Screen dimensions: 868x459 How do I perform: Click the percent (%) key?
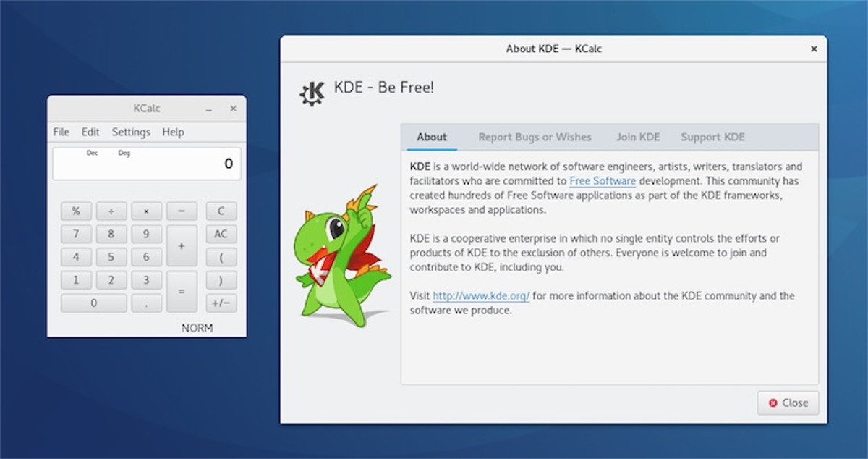(76, 211)
